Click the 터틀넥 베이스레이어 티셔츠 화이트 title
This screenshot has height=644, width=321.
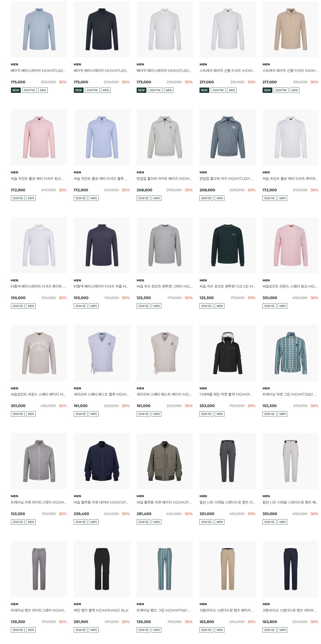[x=38, y=286]
